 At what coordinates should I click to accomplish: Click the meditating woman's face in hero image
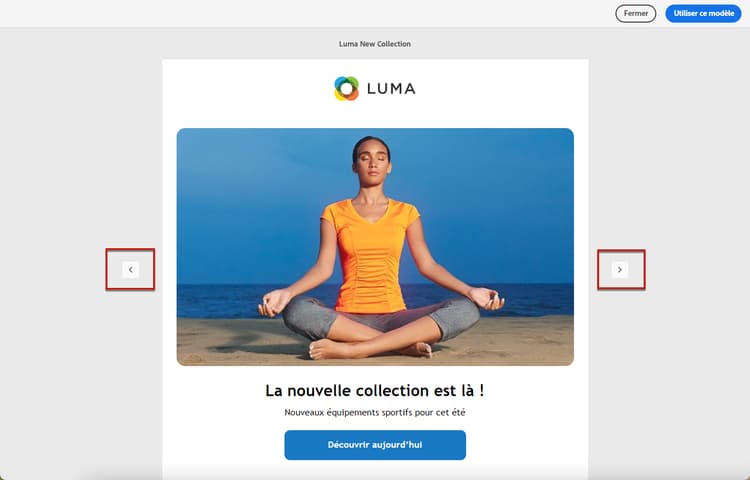pyautogui.click(x=372, y=162)
